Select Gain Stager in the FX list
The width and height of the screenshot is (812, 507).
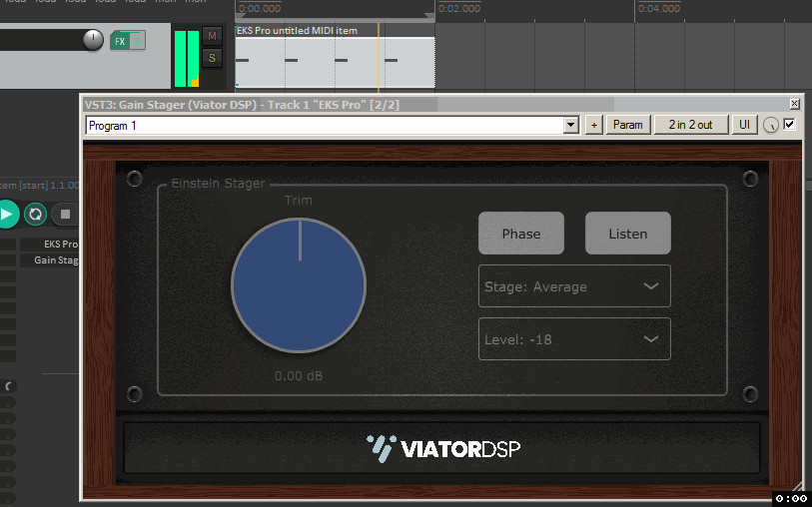click(49, 260)
